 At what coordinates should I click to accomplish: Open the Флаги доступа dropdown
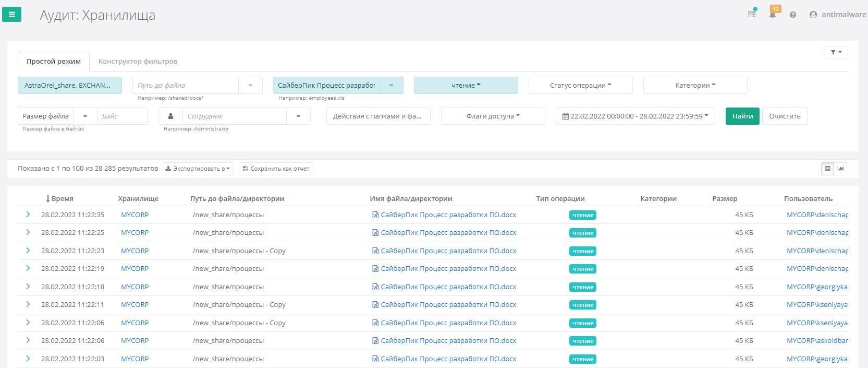(x=493, y=116)
